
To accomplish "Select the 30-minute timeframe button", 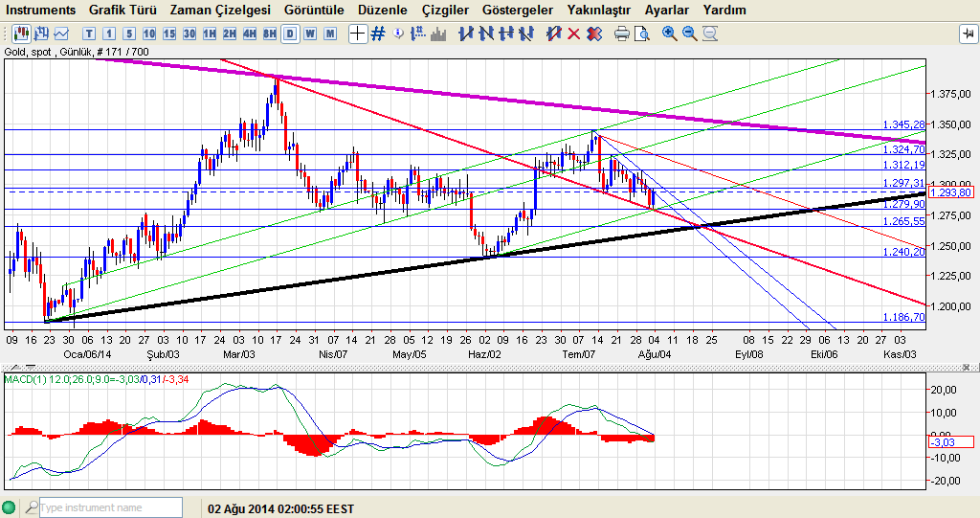I will (x=189, y=34).
